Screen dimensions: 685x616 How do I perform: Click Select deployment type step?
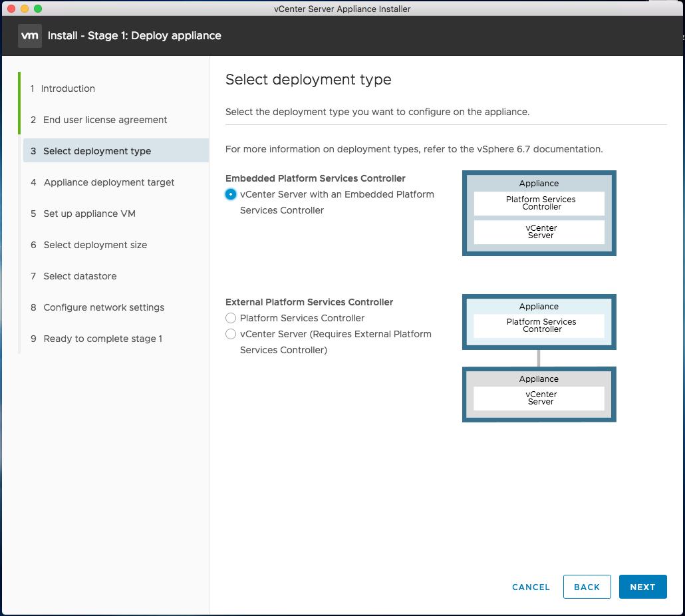[97, 151]
